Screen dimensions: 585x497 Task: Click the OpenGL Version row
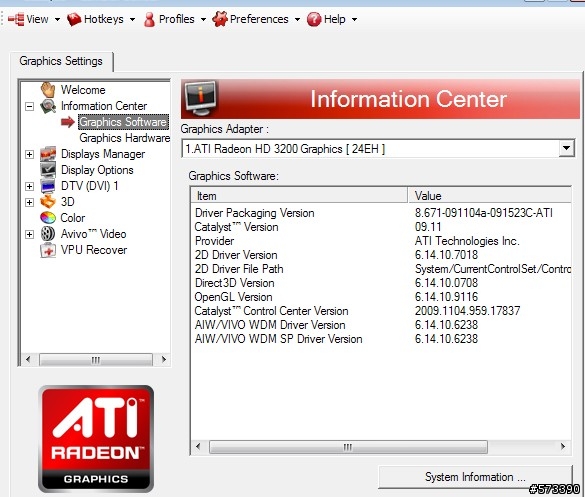(381, 297)
